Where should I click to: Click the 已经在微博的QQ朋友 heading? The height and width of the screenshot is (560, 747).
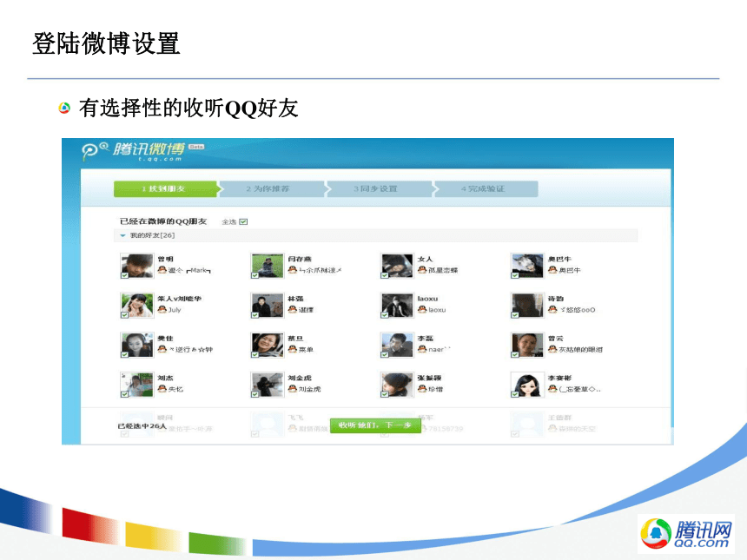(x=163, y=221)
